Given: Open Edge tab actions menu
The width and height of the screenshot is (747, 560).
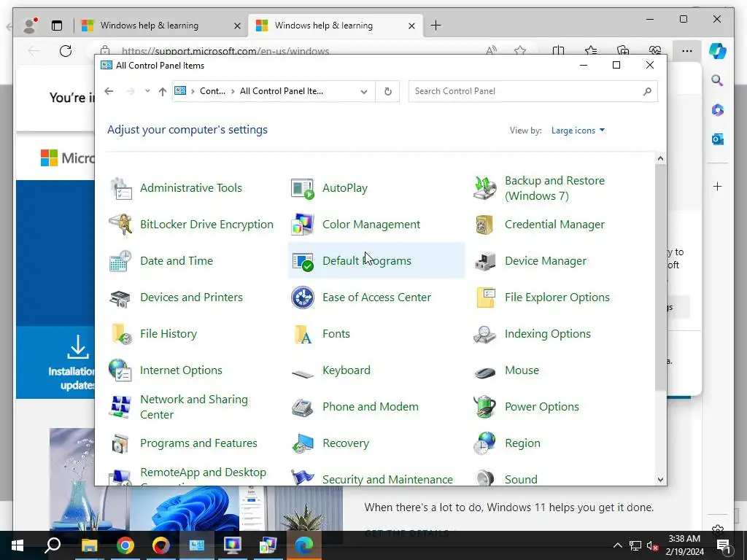Looking at the screenshot, I should point(57,26).
